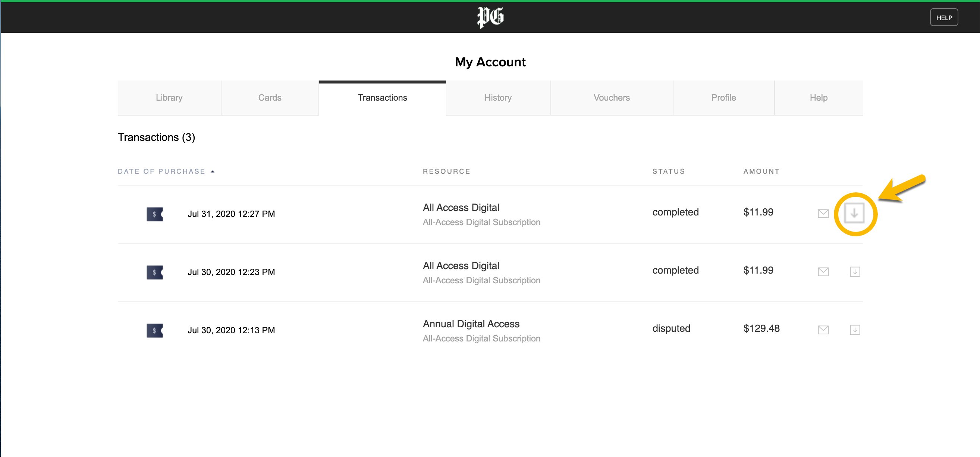Image resolution: width=980 pixels, height=457 pixels.
Task: Select the Profile tab
Action: point(723,98)
